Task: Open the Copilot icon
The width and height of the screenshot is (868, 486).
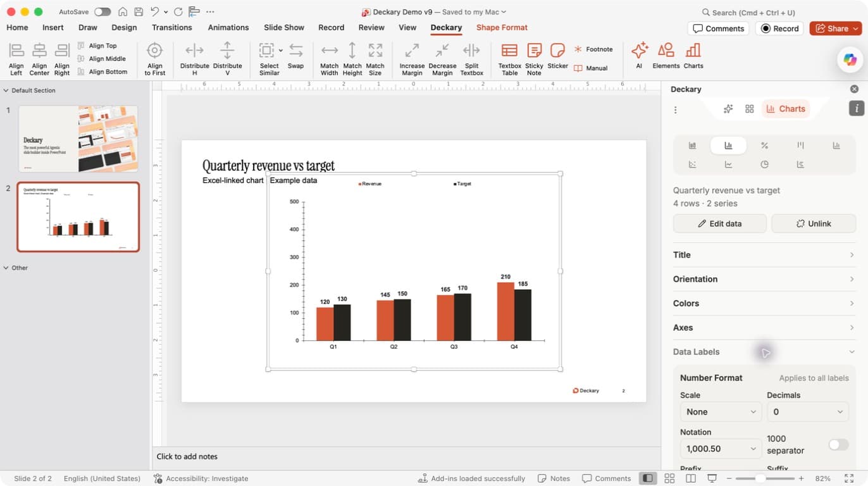Action: (850, 59)
